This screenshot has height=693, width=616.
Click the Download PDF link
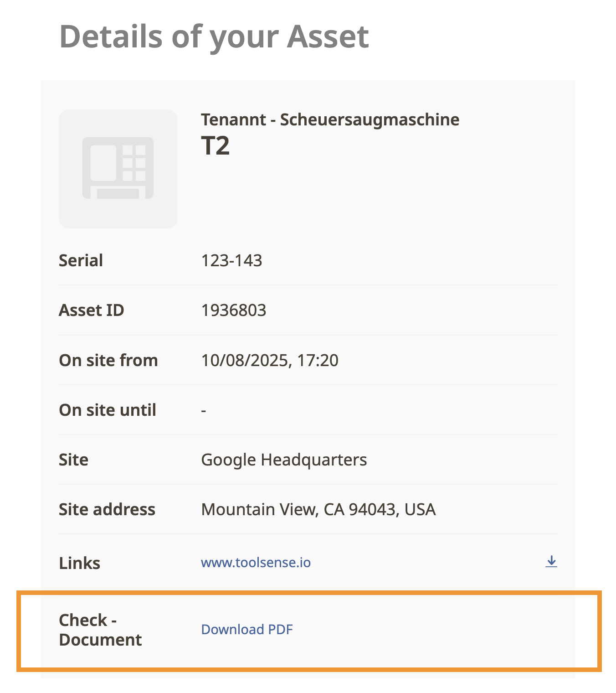[x=247, y=630]
